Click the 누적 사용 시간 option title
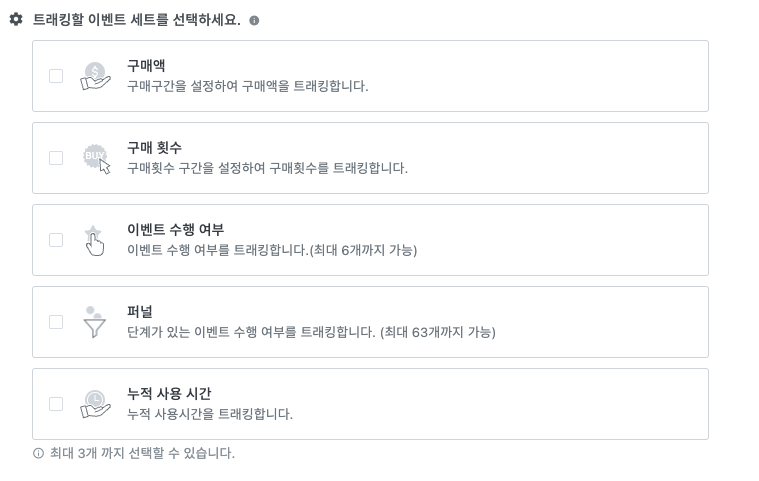 tap(169, 393)
